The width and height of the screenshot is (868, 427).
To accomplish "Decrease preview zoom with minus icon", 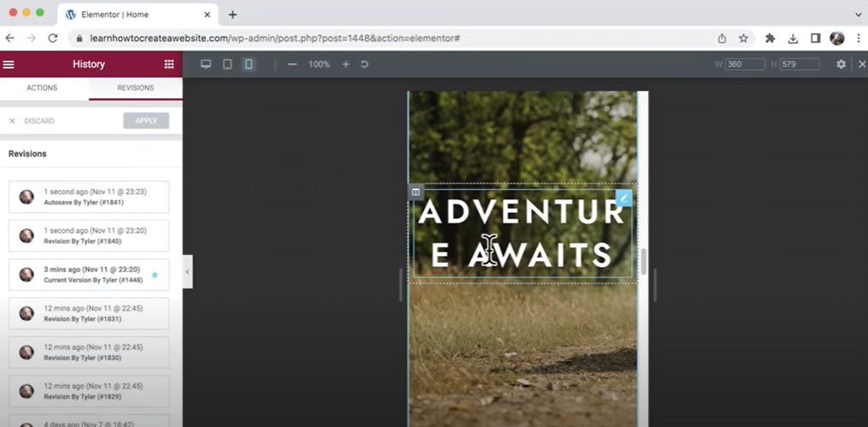I will click(x=292, y=64).
